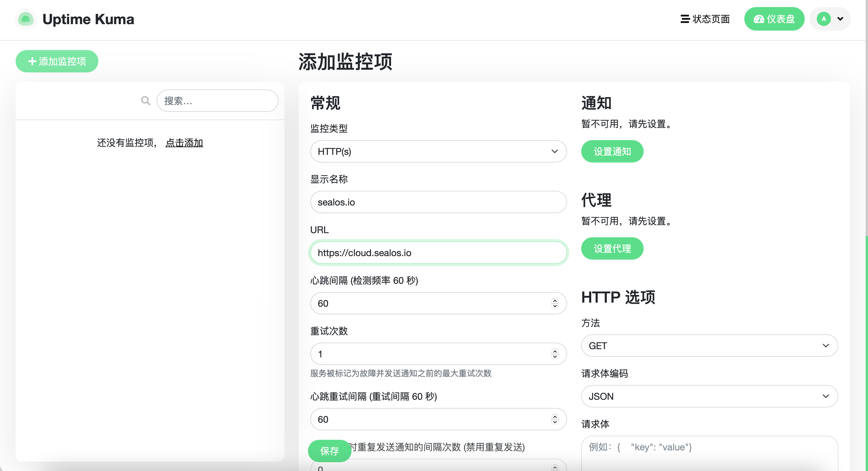This screenshot has width=868, height=471.
Task: Click the user avatar A icon
Action: point(824,19)
